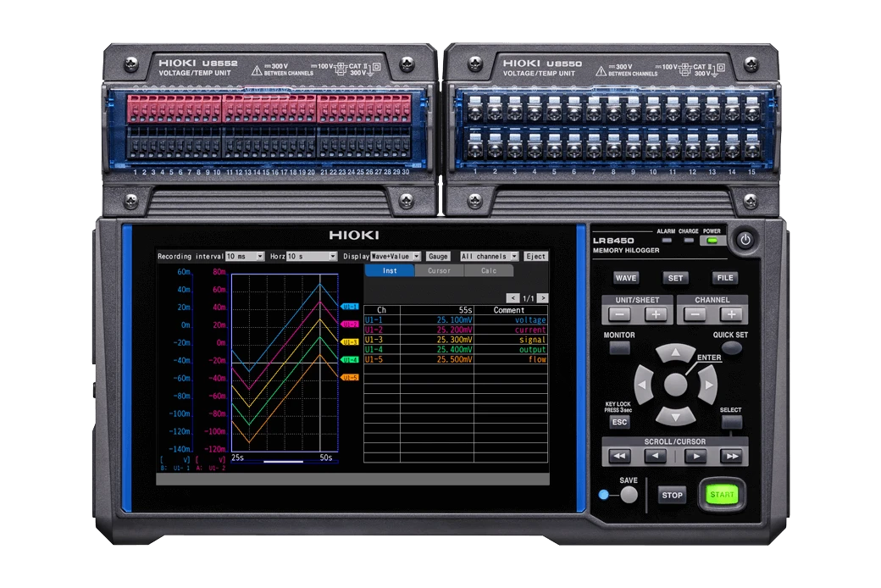Image resolution: width=881 pixels, height=588 pixels.
Task: Click CHANNEL minus key
Action: point(695,315)
